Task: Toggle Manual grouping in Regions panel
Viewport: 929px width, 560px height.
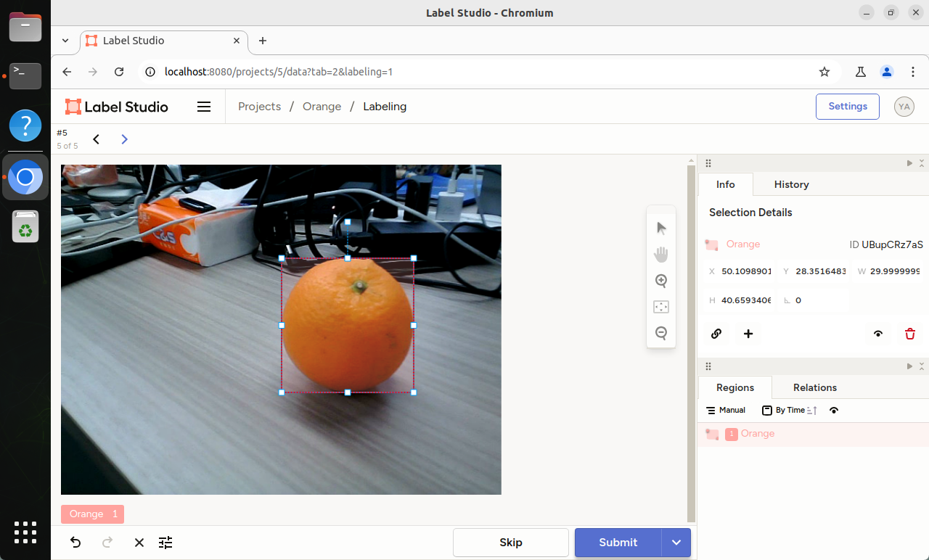Action: 726,411
